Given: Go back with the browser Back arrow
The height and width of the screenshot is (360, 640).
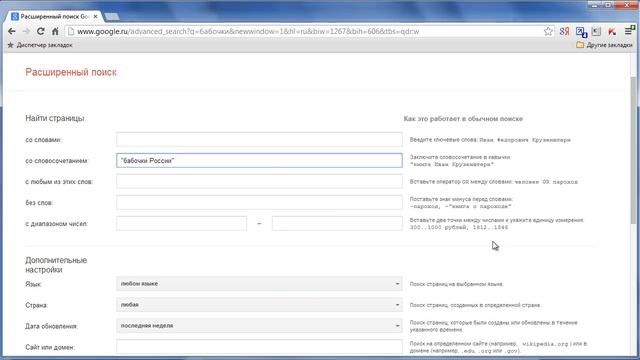Looking at the screenshot, I should click(12, 31).
